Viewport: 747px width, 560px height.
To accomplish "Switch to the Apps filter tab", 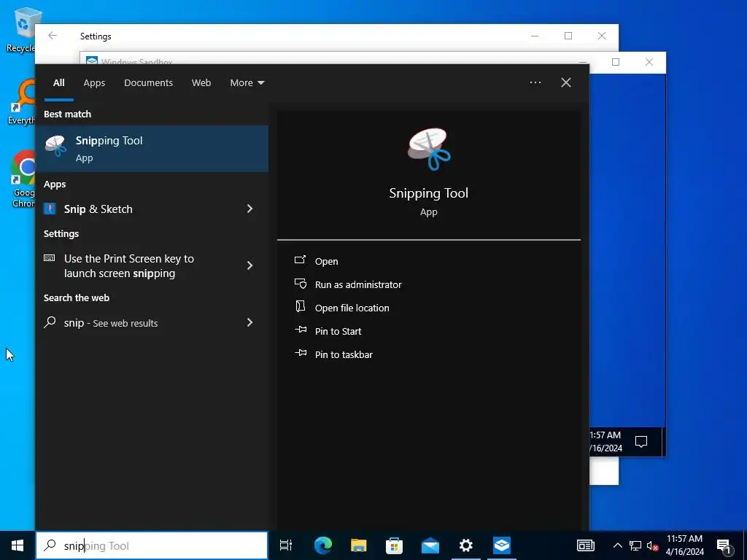I will [x=94, y=83].
